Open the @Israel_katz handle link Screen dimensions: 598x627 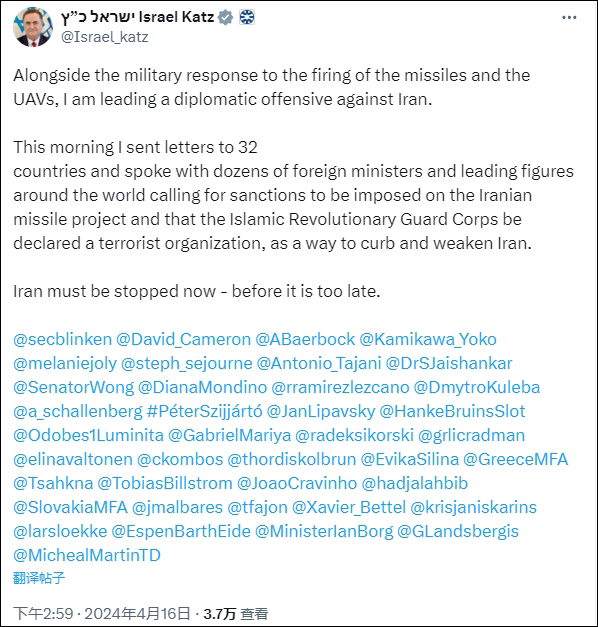tap(104, 37)
